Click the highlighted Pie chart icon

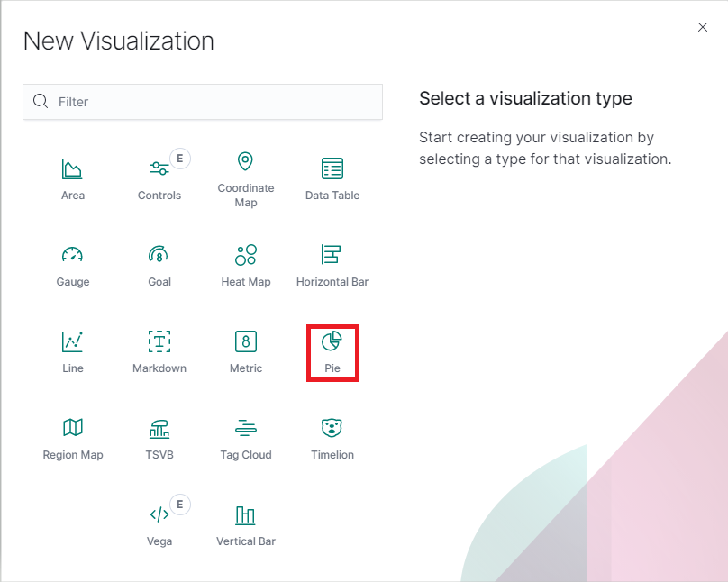[x=332, y=342]
